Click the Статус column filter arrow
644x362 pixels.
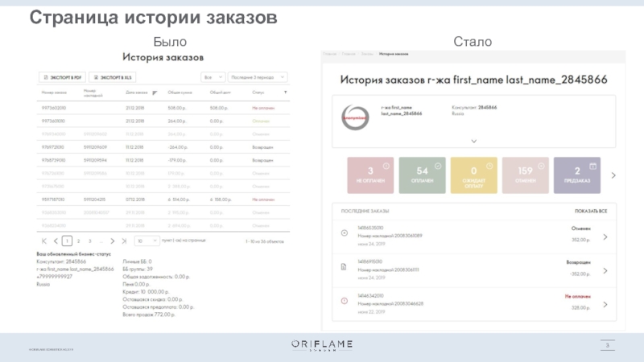tap(286, 93)
